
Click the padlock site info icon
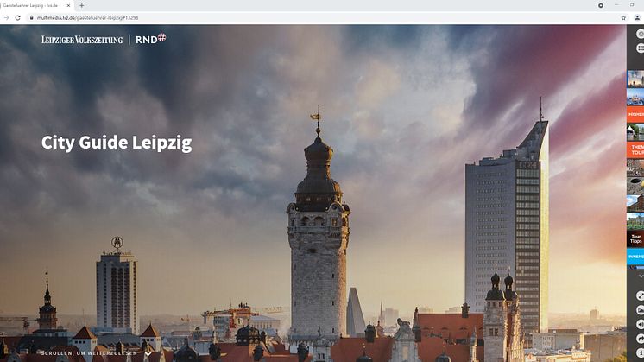31,18
